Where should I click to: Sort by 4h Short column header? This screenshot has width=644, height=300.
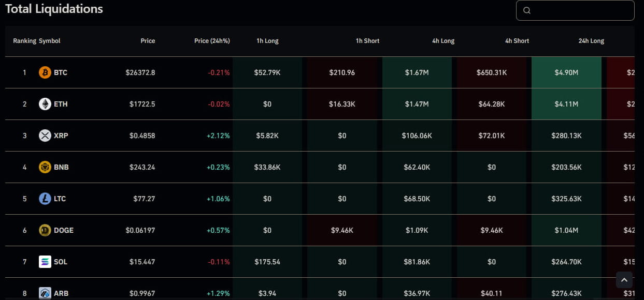pos(517,41)
